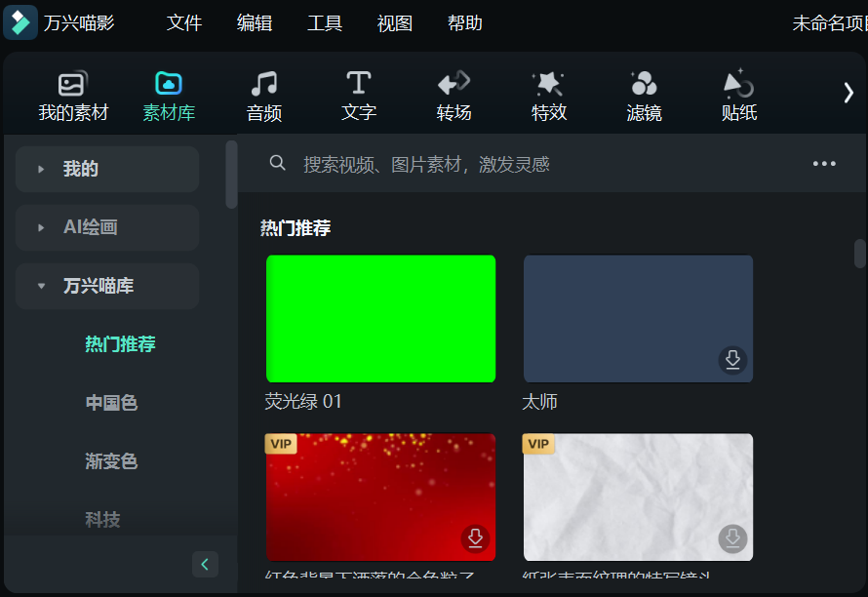The image size is (868, 597).
Task: Expand the 我的 section
Action: pyautogui.click(x=106, y=169)
